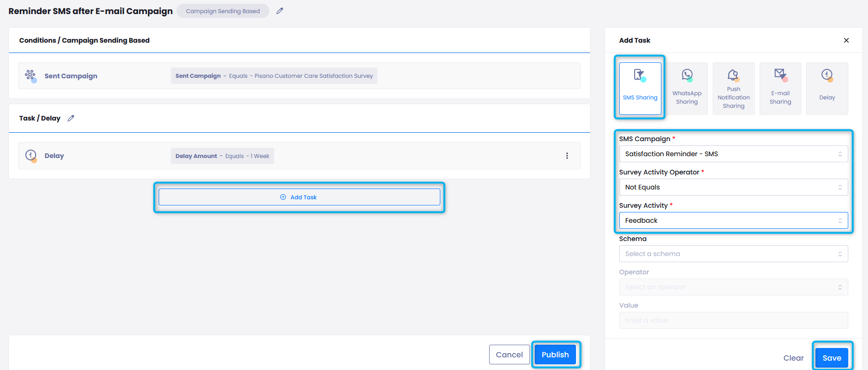Image resolution: width=868 pixels, height=370 pixels.
Task: Expand the Survey Activity Operator dropdown
Action: point(733,187)
